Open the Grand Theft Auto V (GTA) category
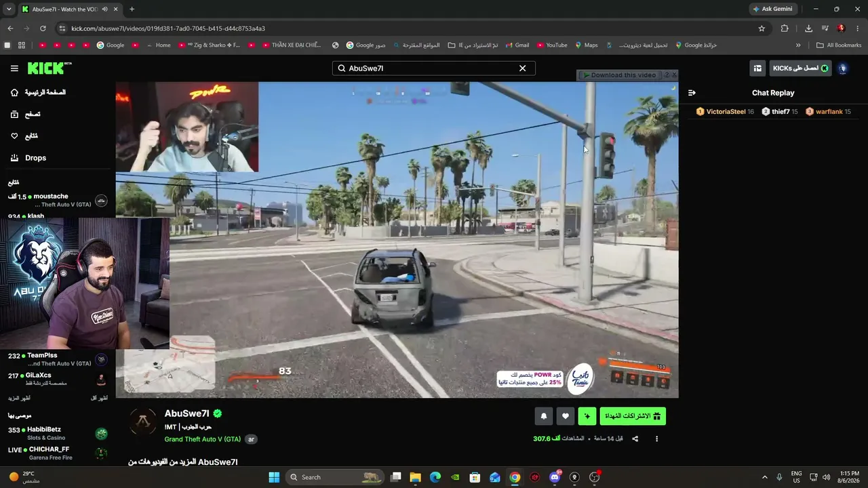 point(202,439)
